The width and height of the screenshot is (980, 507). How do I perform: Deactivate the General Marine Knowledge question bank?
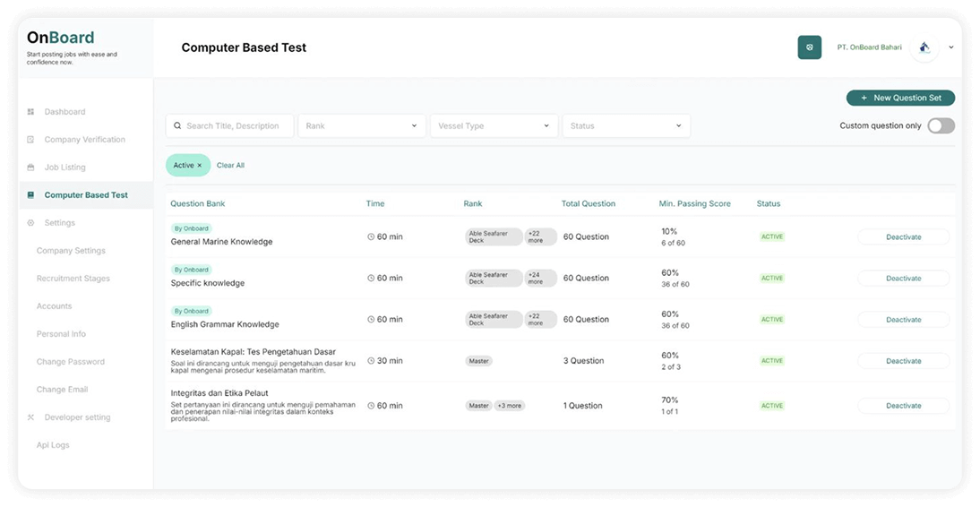[x=903, y=237]
